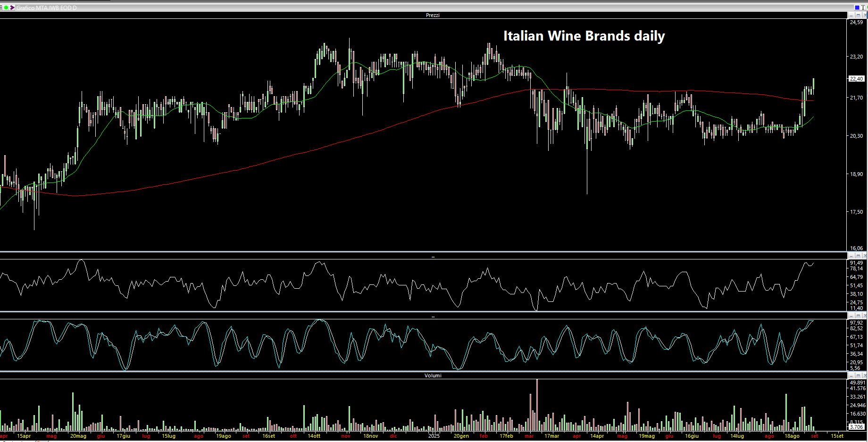Click the 'Grafico MTA.IWB EOD D' window title
This screenshot has height=442, width=868.
click(x=46, y=8)
